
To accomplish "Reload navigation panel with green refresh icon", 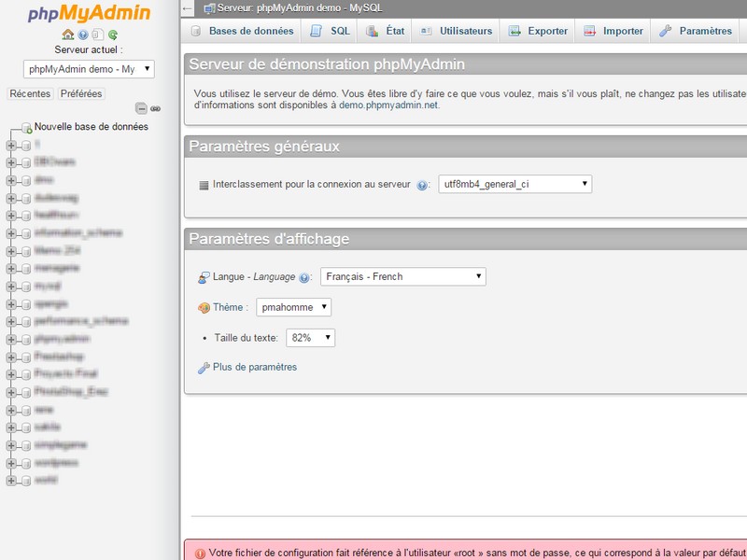I will pyautogui.click(x=113, y=35).
